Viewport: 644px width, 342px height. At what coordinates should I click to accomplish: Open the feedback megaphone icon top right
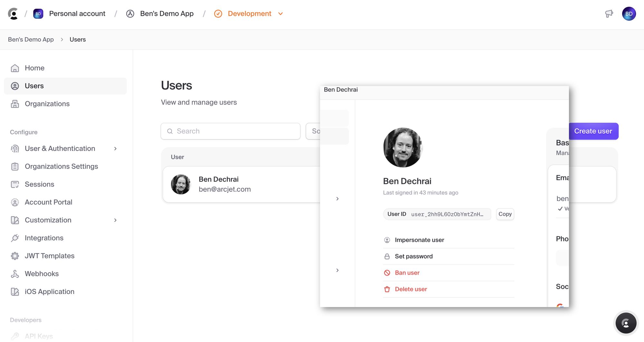[609, 14]
